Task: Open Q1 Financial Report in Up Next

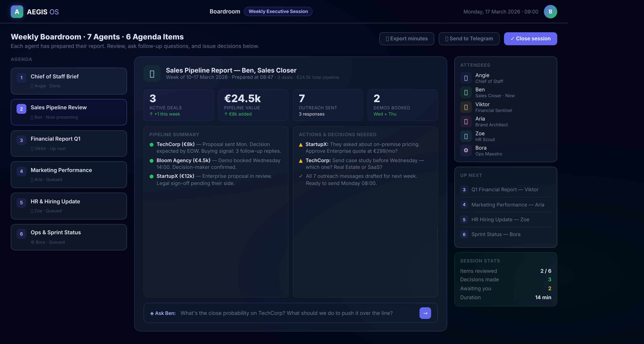Action: click(504, 189)
